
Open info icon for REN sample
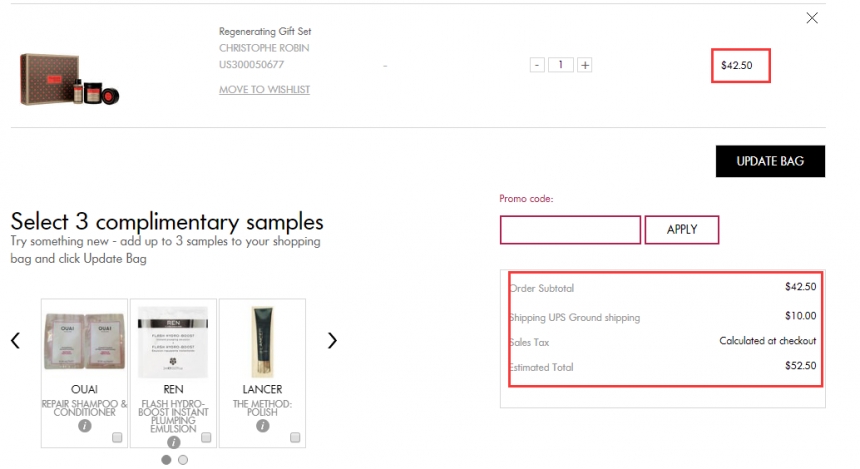(x=173, y=442)
